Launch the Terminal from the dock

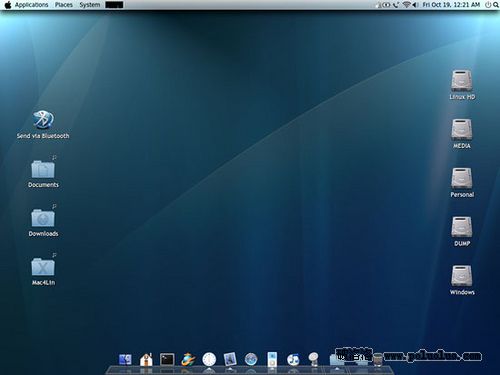pos(167,360)
